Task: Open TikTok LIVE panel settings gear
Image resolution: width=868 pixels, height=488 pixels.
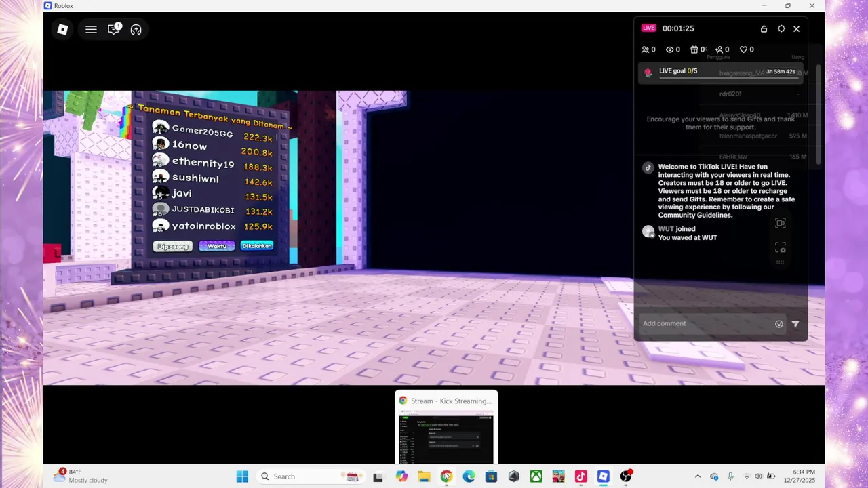Action: [781, 28]
